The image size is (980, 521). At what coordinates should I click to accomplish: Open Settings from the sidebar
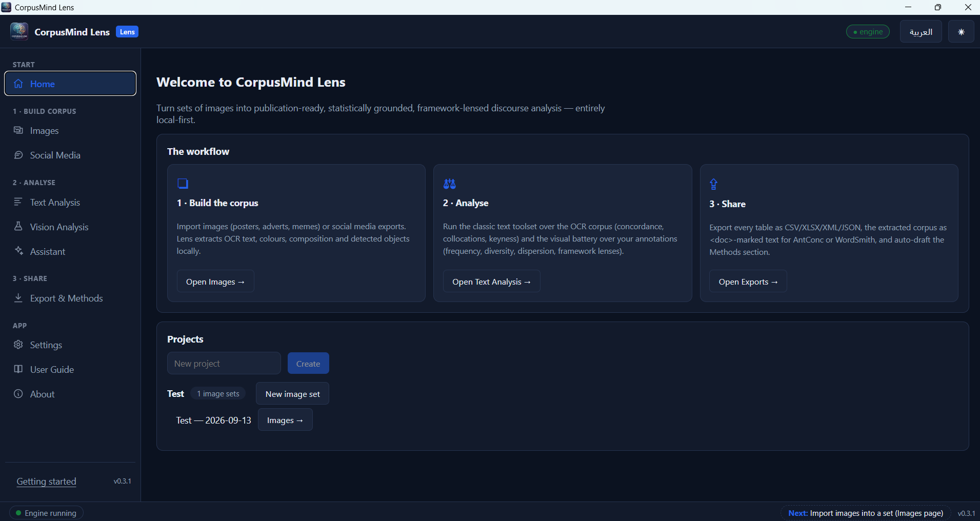(x=70, y=345)
